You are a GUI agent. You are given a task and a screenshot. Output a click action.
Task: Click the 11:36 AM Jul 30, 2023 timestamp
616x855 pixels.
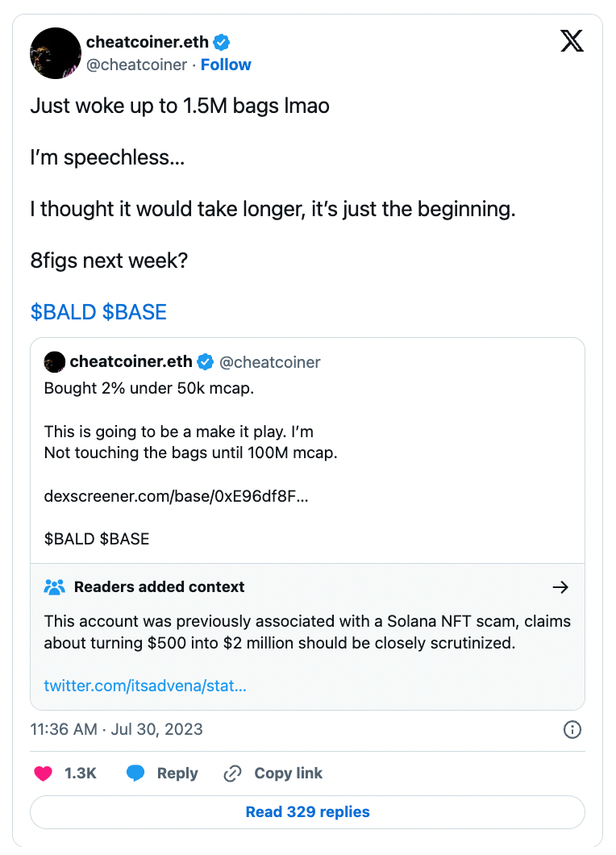click(x=117, y=730)
